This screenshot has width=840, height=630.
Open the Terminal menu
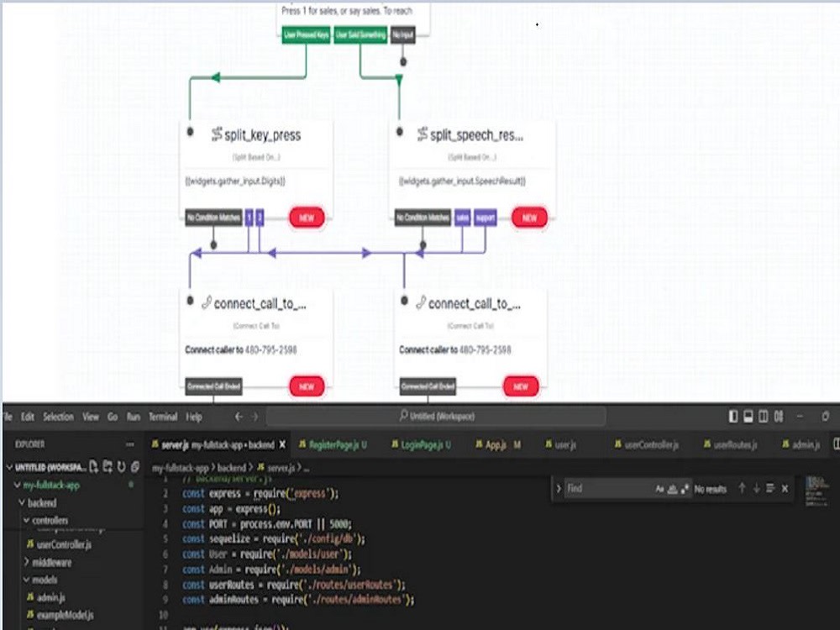[163, 417]
